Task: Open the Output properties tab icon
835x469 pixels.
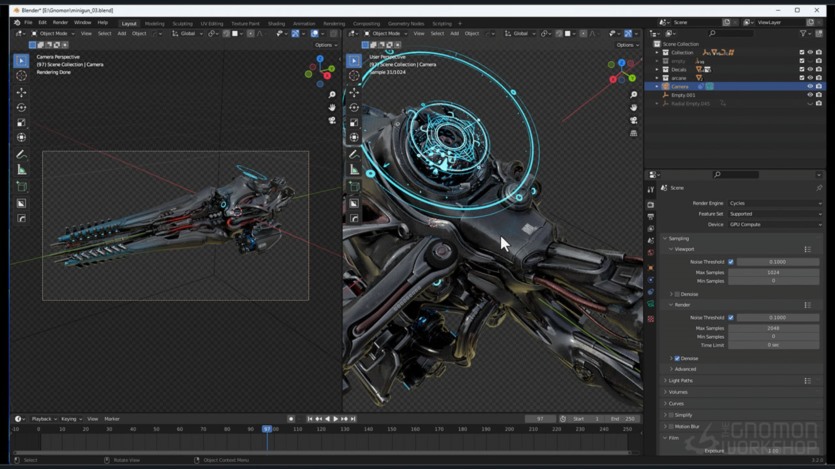Action: click(651, 217)
